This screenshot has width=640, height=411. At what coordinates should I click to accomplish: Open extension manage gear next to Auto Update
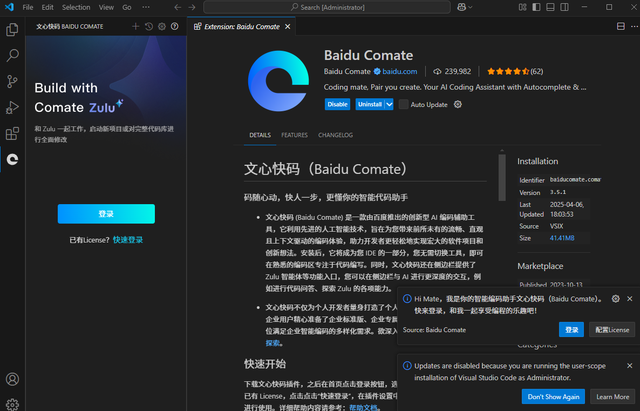tap(458, 104)
